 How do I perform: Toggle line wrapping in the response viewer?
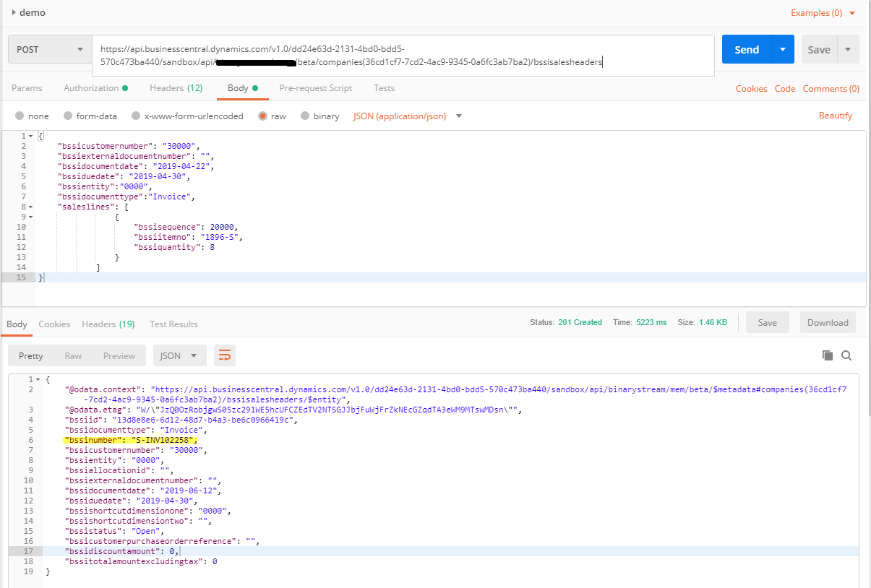[224, 355]
